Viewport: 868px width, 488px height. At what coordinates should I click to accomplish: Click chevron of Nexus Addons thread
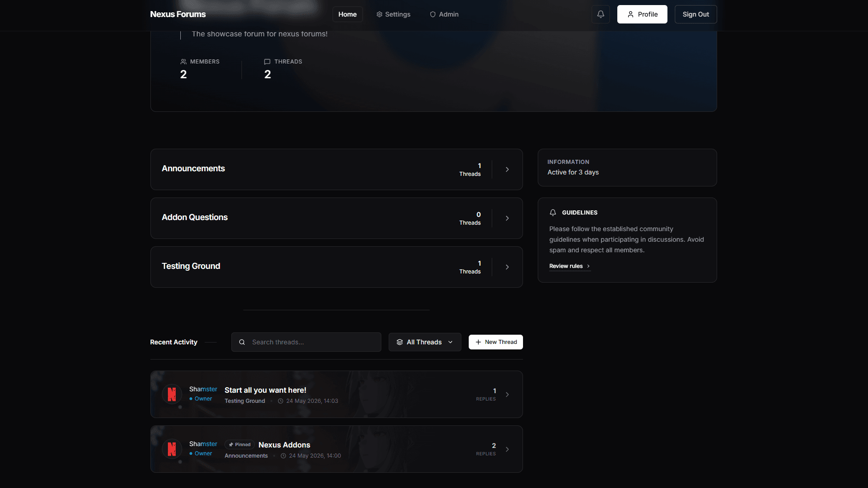tap(507, 449)
